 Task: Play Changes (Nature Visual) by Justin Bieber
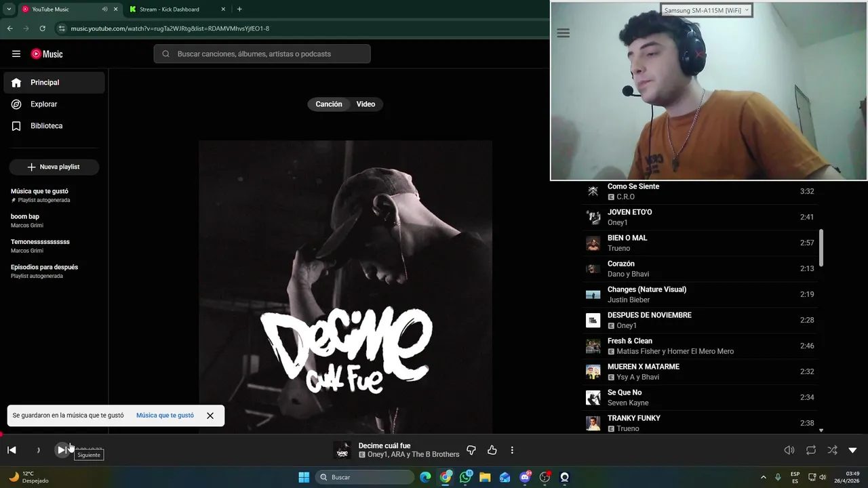coord(701,295)
